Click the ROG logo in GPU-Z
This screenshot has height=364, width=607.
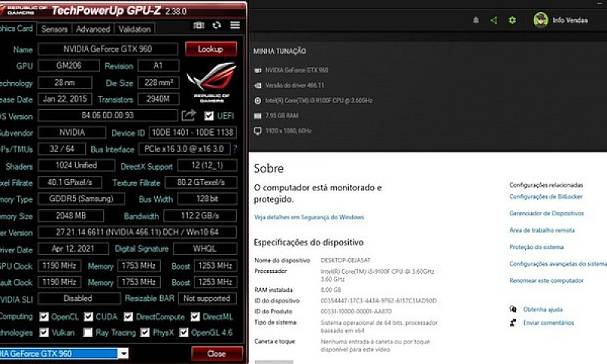pos(212,82)
